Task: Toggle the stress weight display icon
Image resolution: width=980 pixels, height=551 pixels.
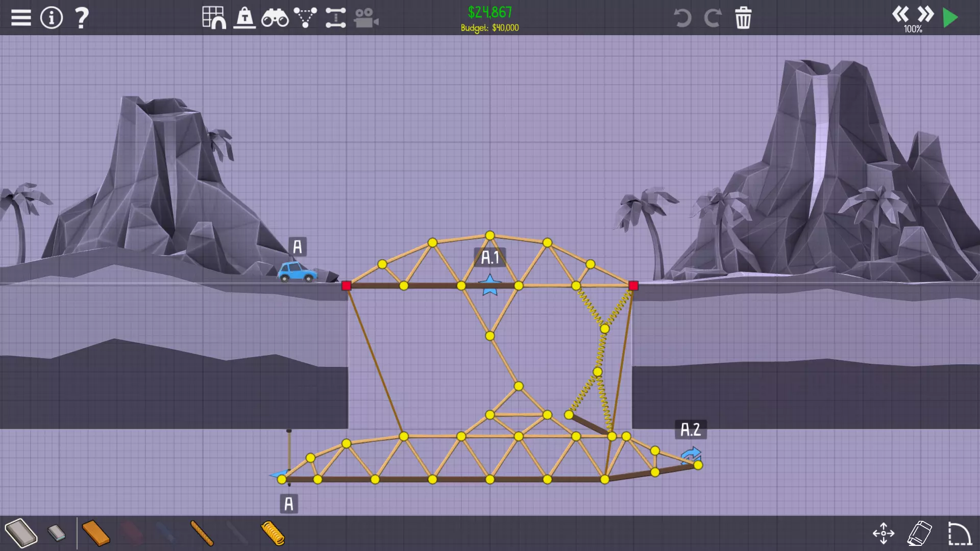Action: tap(244, 18)
